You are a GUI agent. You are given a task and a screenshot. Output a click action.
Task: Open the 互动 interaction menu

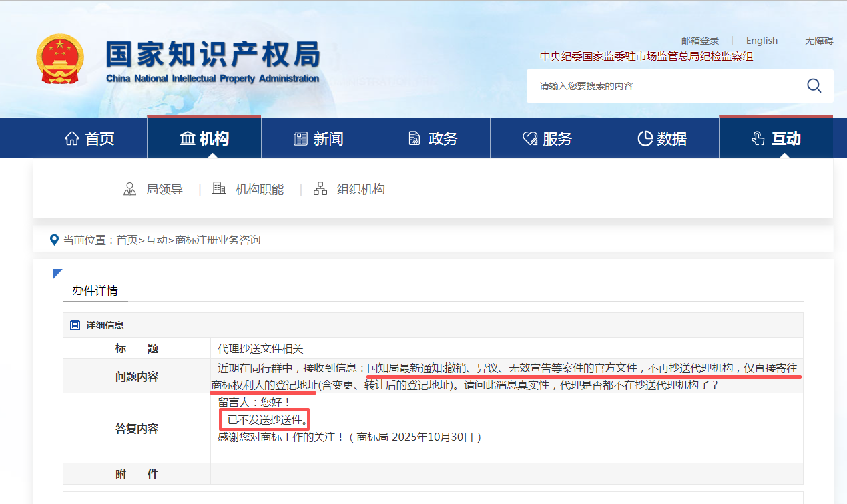pos(776,139)
